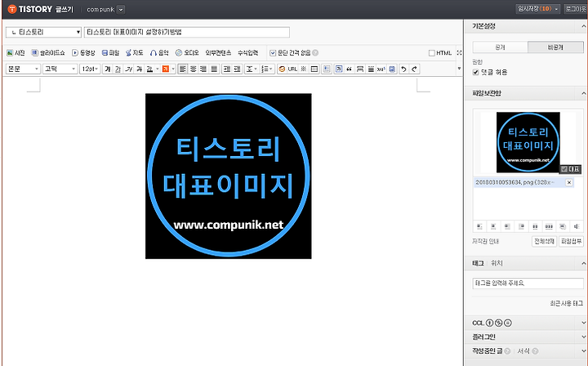This screenshot has height=366, width=588.
Task: Insert a photo with the 사진 button
Action: tap(16, 53)
